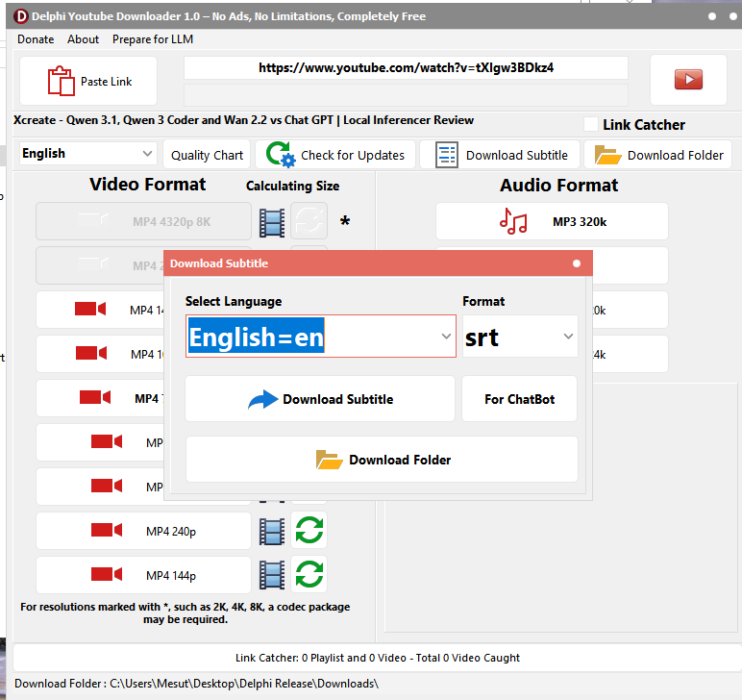Click the empty field below the URL box
Screen dimensions: 742x700
click(x=406, y=95)
